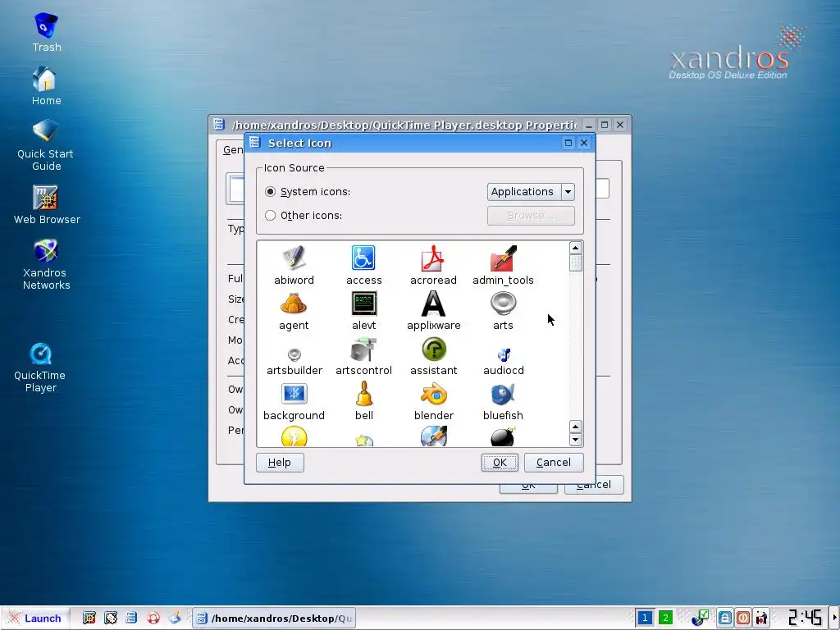Click the lock screen tray icon
Image resolution: width=840 pixels, height=630 pixels.
click(725, 619)
